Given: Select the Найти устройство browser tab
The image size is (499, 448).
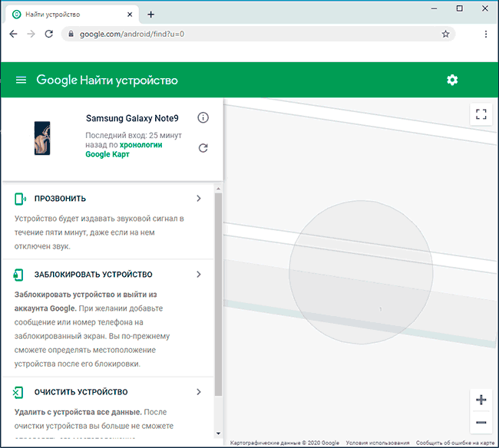Looking at the screenshot, I should [x=72, y=15].
